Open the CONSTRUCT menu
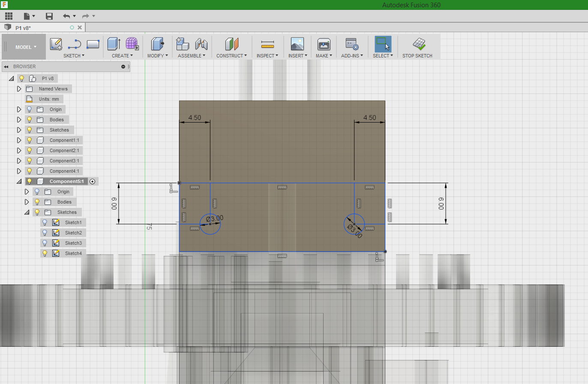Screen dimensions: 588x384 (231, 56)
